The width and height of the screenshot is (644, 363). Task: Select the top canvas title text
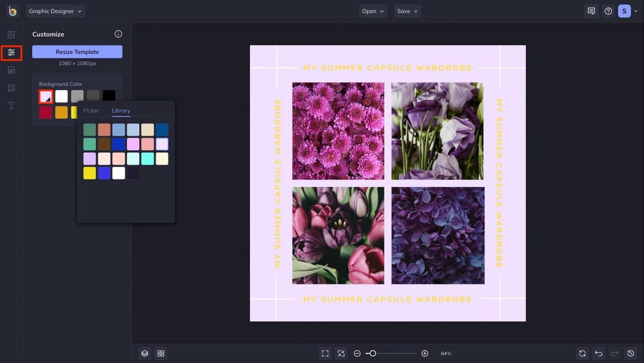(387, 68)
